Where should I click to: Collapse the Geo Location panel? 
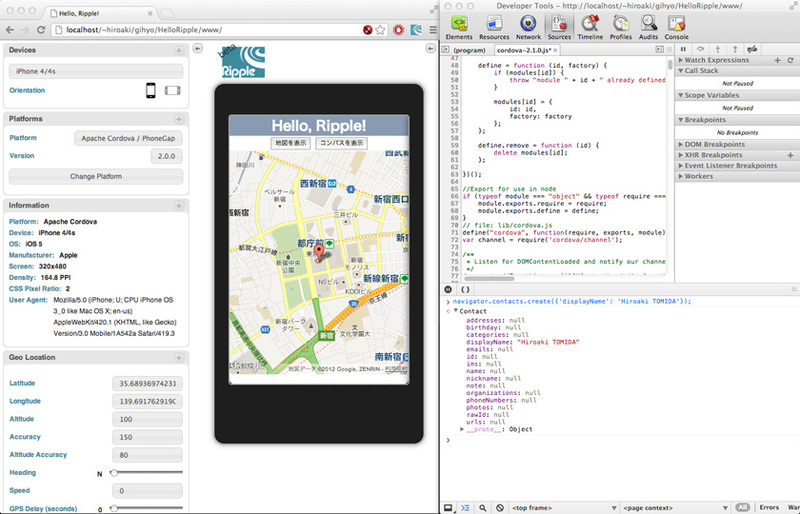pyautogui.click(x=179, y=357)
